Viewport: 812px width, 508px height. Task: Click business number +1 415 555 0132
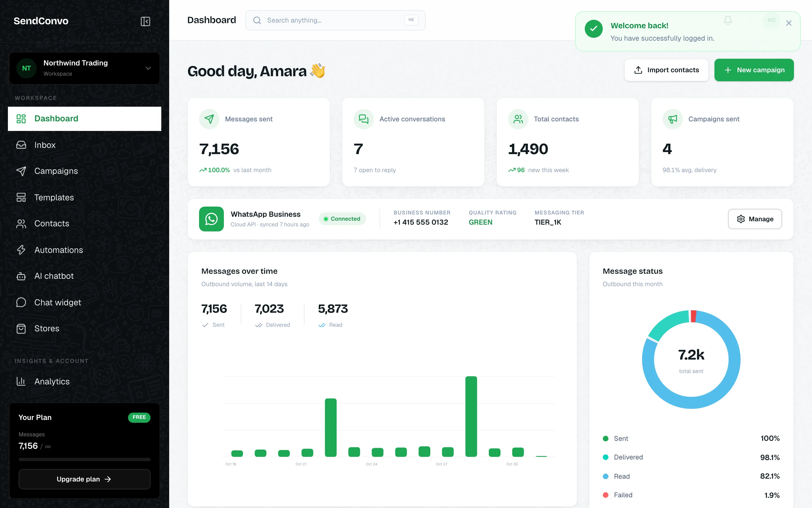click(421, 222)
